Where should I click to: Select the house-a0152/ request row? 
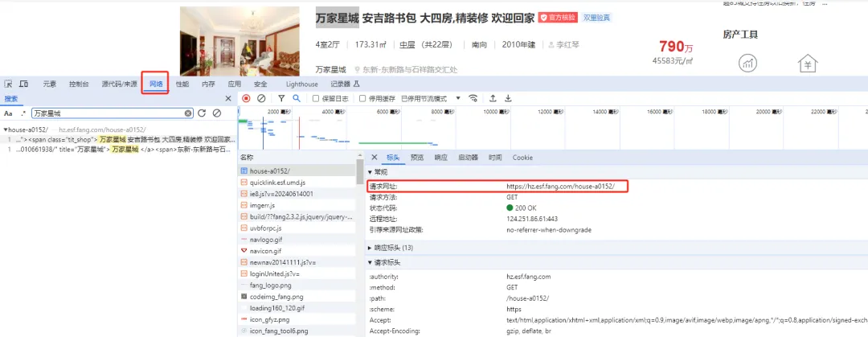pos(297,171)
